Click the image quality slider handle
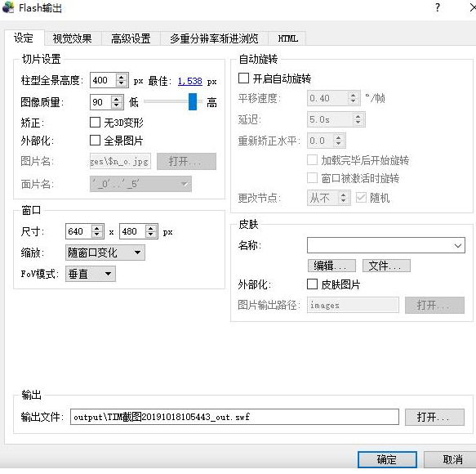 coord(193,102)
